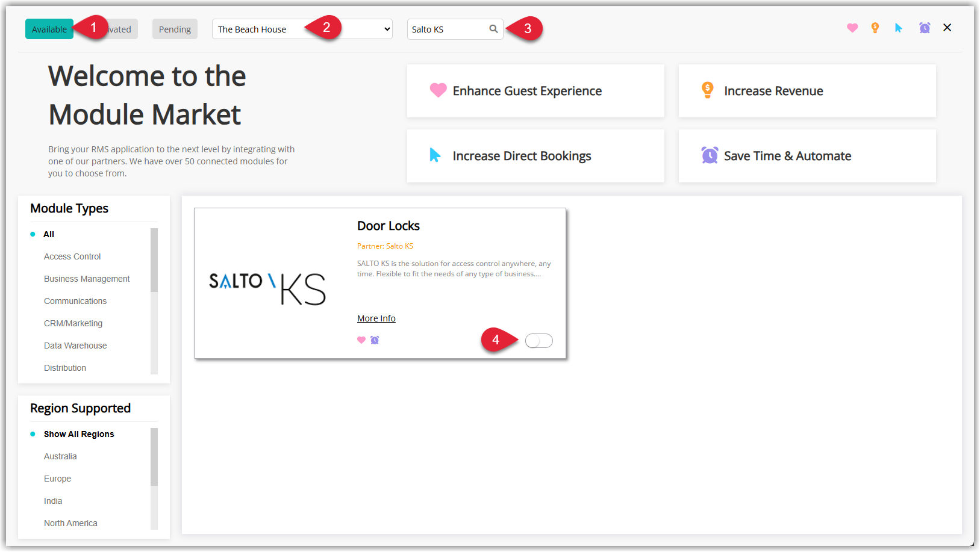This screenshot has width=980, height=552.
Task: Click the orange lightbulb revenue filter icon
Action: point(875,28)
